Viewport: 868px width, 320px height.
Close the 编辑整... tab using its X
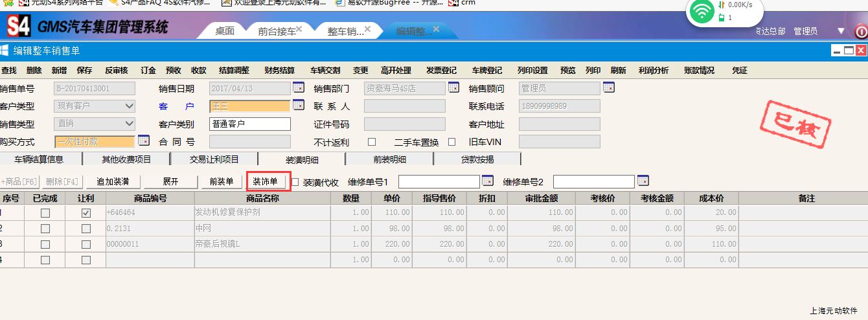point(436,29)
